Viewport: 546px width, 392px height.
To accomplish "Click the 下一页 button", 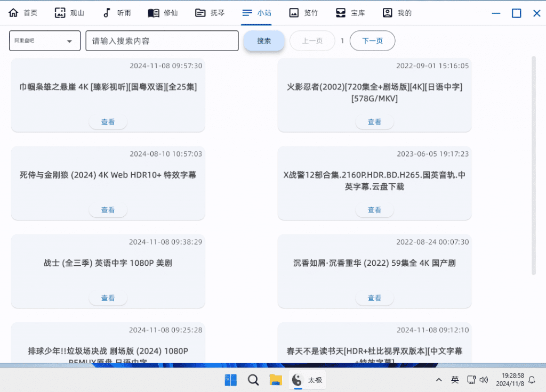I will click(372, 40).
